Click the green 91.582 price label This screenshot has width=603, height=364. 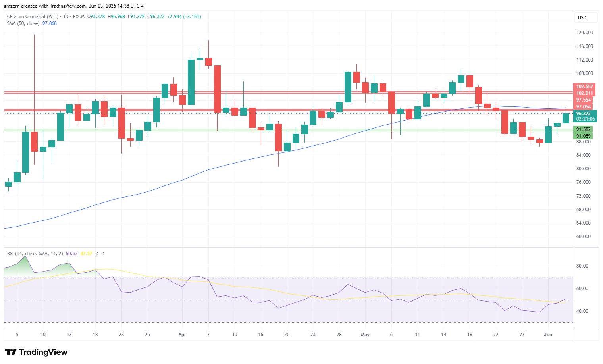point(584,129)
